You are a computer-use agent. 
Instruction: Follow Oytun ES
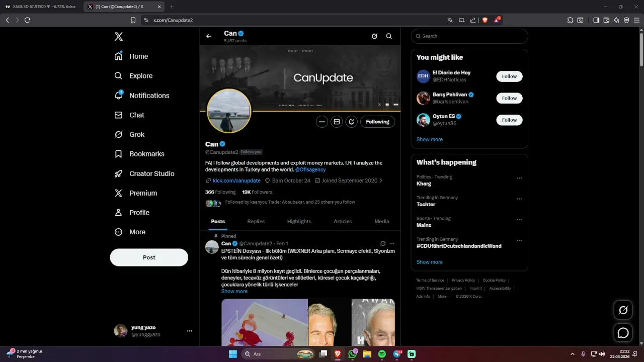point(509,120)
